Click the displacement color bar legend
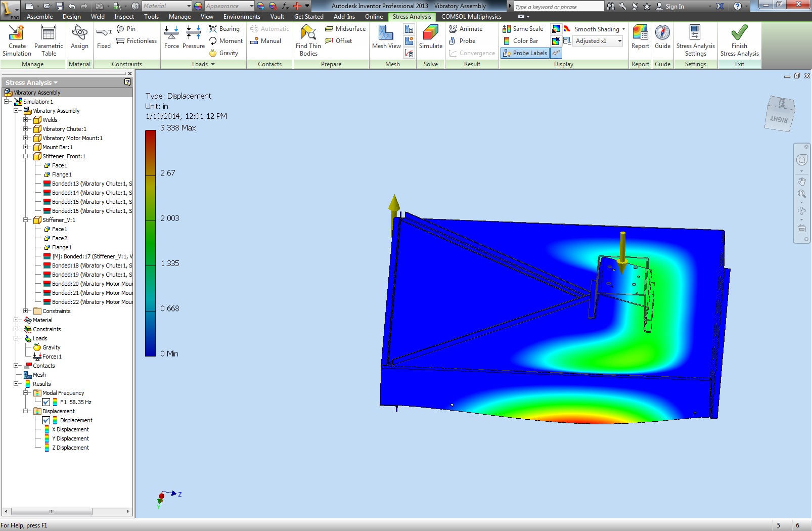This screenshot has height=531, width=812. [150, 243]
